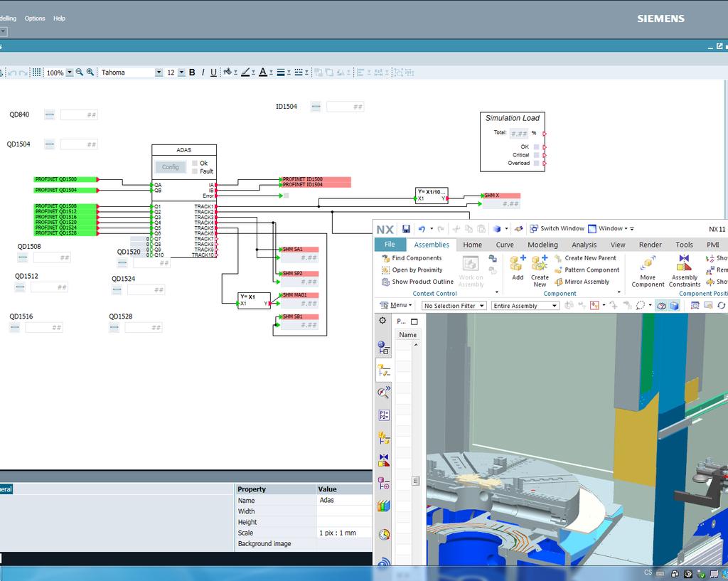Open resource bar settings gear icon
This screenshot has height=581, width=728.
[382, 320]
